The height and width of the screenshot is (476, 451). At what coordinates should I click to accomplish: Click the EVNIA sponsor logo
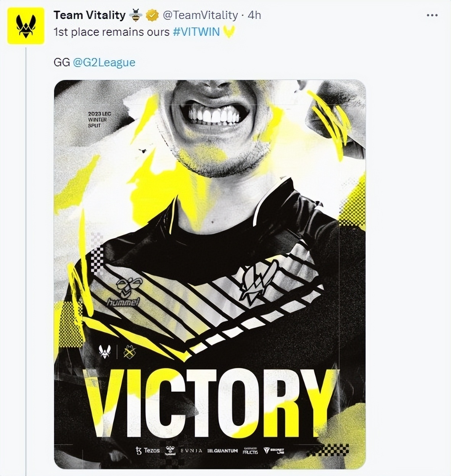tap(191, 451)
